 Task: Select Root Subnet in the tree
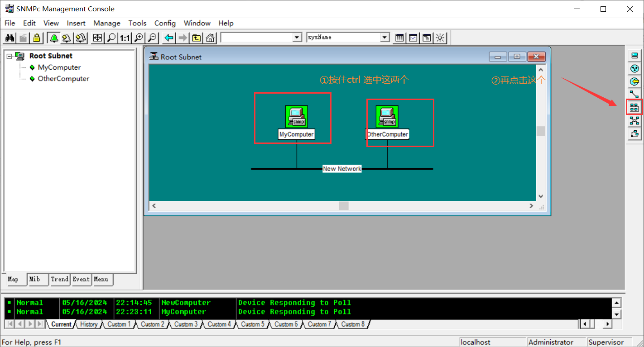[x=51, y=56]
